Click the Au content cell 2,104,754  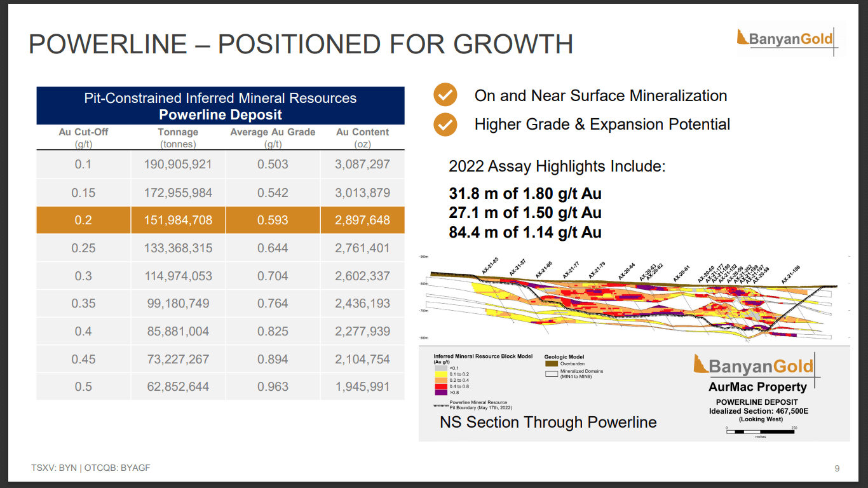(362, 359)
